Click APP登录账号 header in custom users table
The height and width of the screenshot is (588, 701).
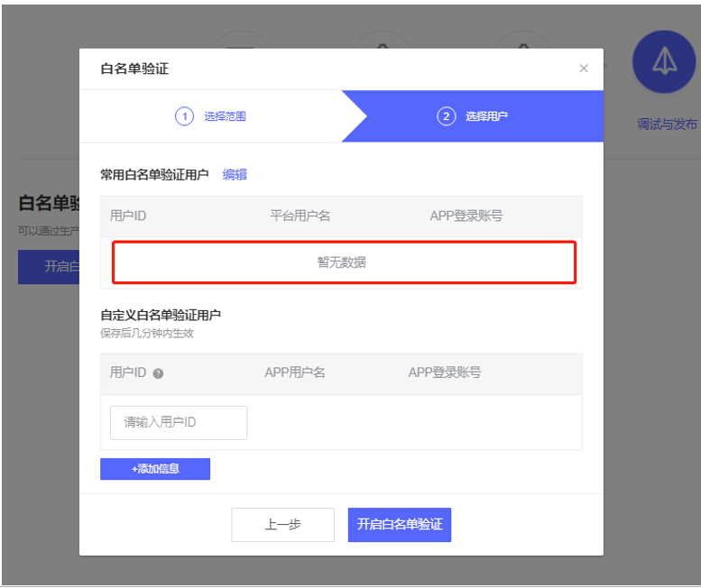[444, 372]
